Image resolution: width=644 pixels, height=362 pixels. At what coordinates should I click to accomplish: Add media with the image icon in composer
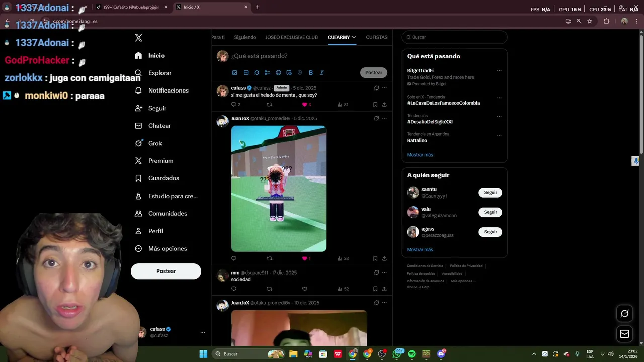coord(234,73)
